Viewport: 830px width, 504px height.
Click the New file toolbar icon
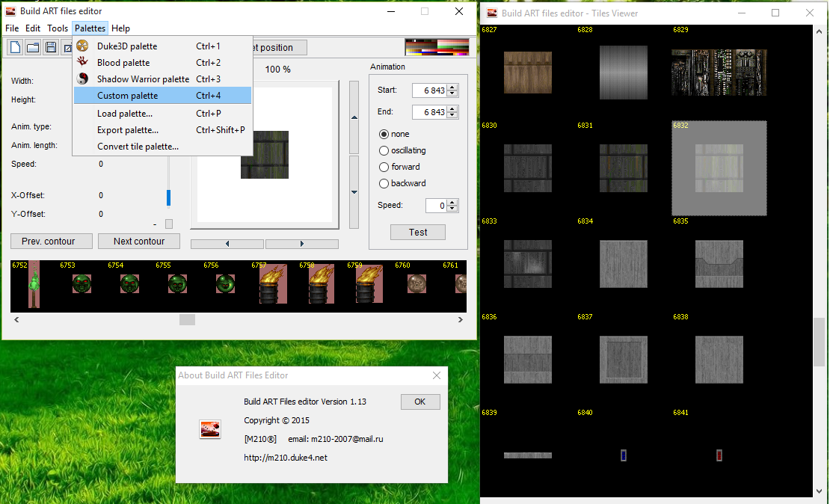click(x=16, y=48)
